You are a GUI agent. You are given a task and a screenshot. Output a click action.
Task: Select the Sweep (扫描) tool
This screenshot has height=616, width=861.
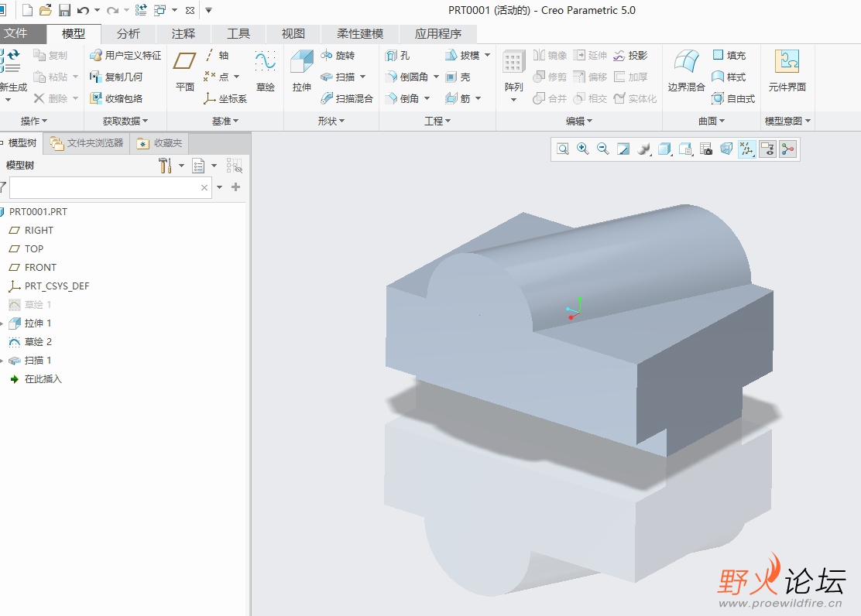338,77
